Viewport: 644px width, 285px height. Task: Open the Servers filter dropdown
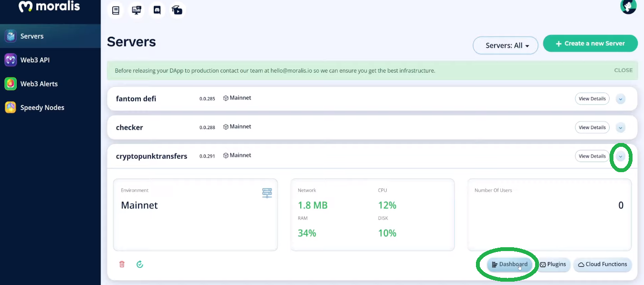pyautogui.click(x=505, y=45)
